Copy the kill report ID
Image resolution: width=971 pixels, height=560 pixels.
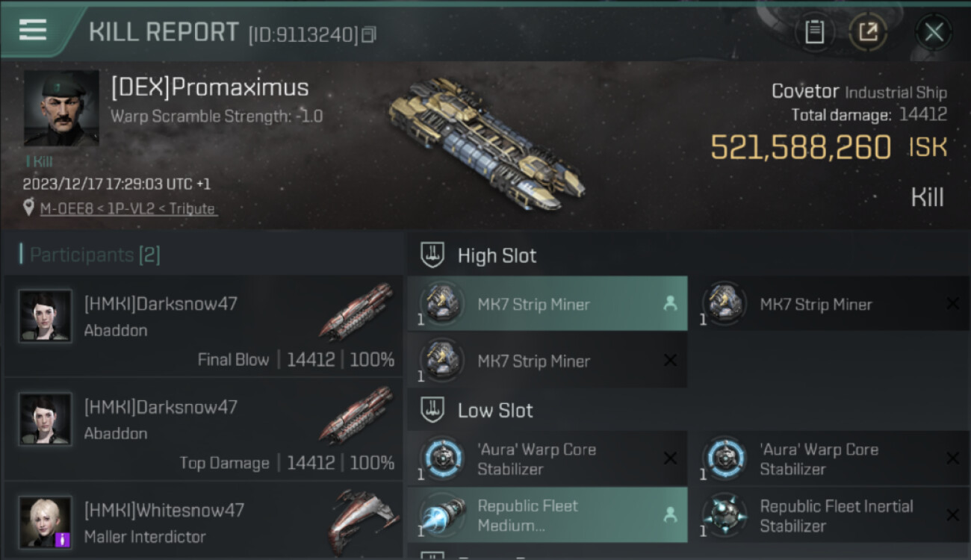click(x=369, y=34)
